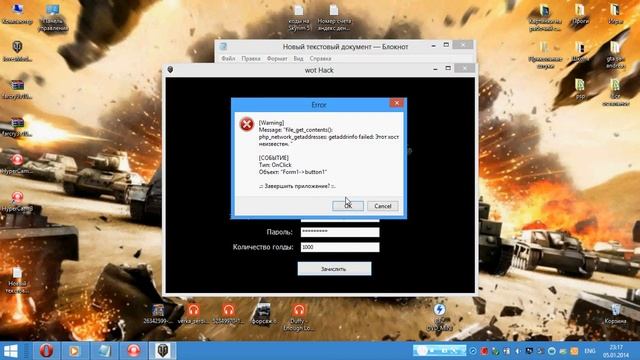Open Opera from the taskbar
The width and height of the screenshot is (640, 360).
(46, 351)
